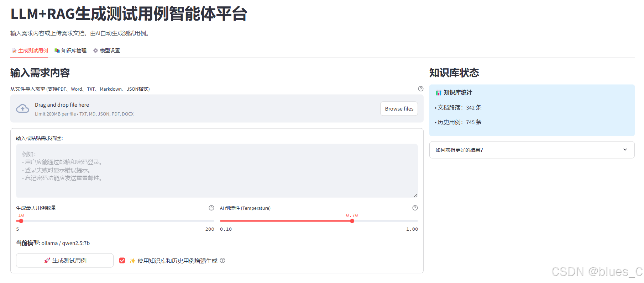Click help icon beside file import label
Image resolution: width=644 pixels, height=283 pixels.
421,89
